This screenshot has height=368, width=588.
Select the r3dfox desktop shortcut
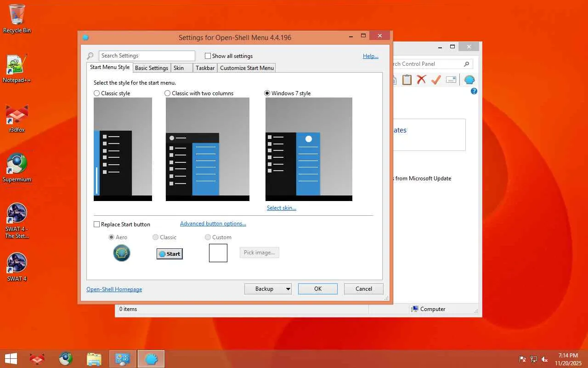(17, 119)
